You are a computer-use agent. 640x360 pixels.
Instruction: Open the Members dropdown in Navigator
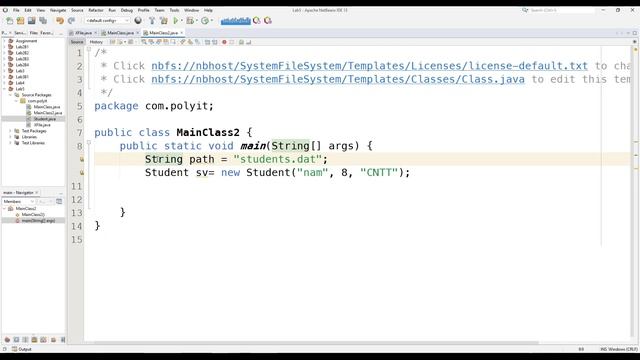click(x=19, y=202)
